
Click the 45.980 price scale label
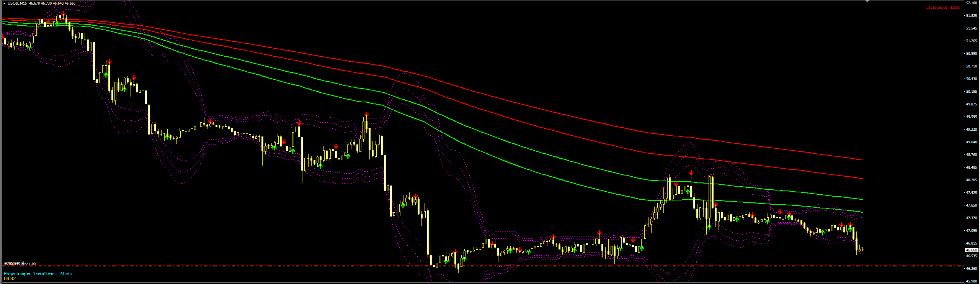coord(972,281)
